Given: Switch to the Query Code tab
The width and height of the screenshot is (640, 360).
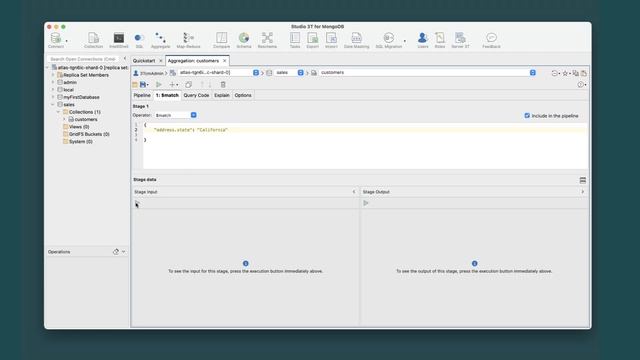Looking at the screenshot, I should (196, 95).
